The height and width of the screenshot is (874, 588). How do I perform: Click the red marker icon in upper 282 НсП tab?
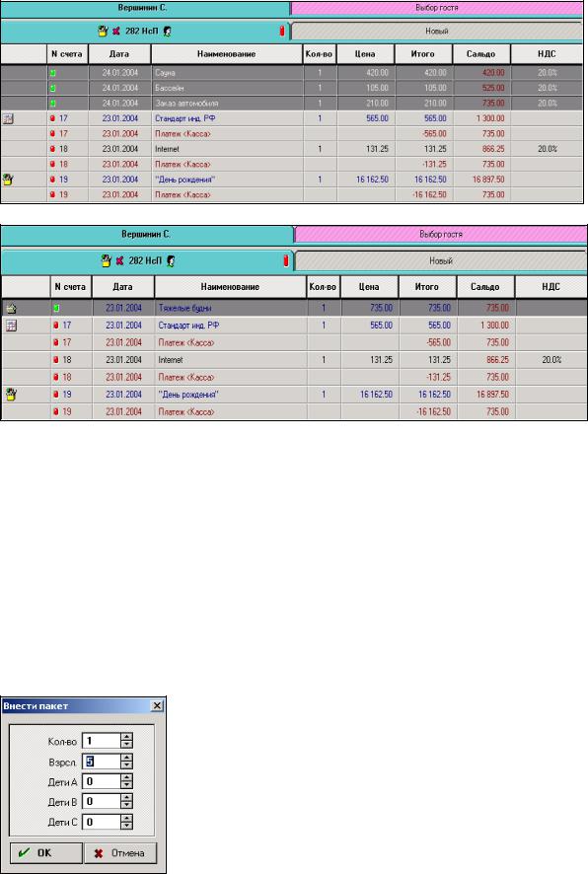[282, 32]
